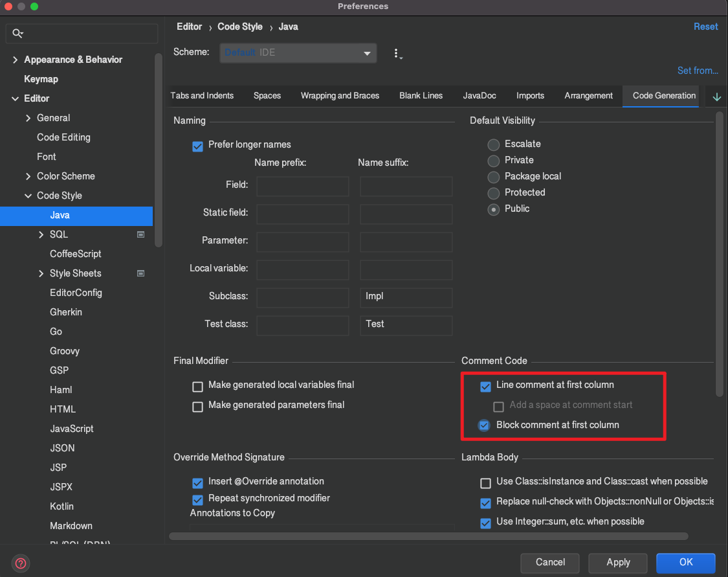The height and width of the screenshot is (577, 728).
Task: Click the right panel vertical scrollbar
Action: [x=719, y=254]
